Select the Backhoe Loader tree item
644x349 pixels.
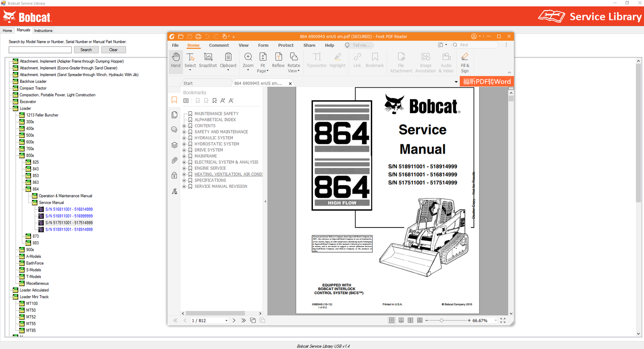pos(33,81)
